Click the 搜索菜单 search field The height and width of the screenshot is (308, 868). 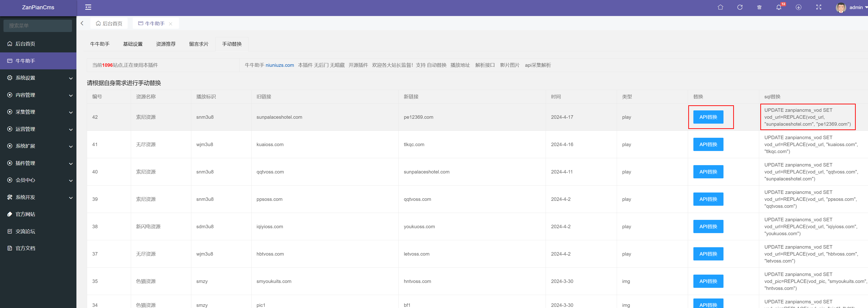(38, 26)
